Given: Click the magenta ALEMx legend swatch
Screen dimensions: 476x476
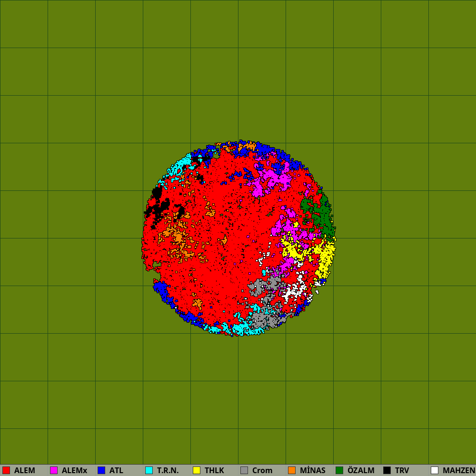Looking at the screenshot, I should (x=54, y=470).
